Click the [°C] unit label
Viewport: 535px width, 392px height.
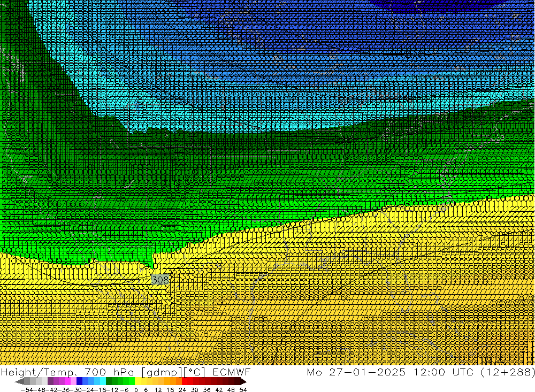[x=195, y=372]
